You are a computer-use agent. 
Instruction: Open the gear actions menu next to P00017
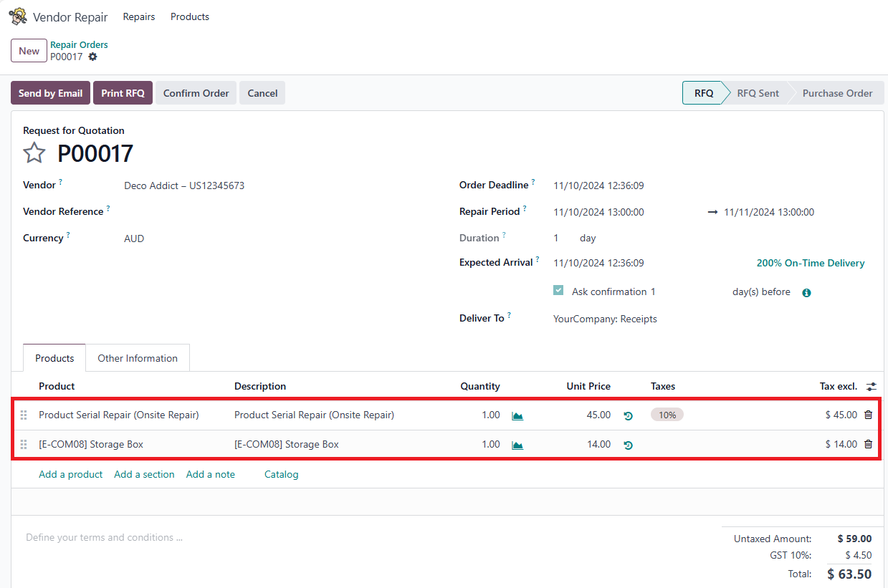92,57
